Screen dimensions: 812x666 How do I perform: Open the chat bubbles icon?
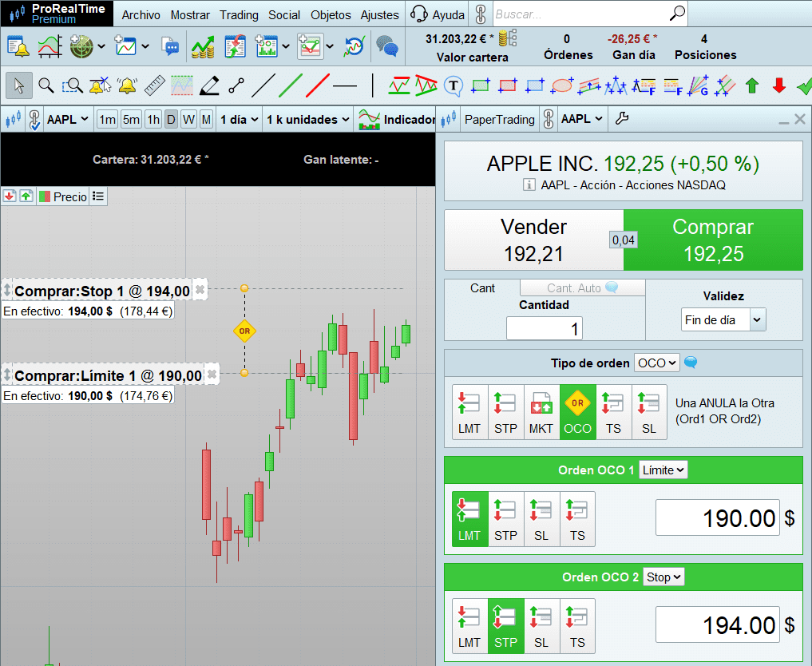coord(387,46)
